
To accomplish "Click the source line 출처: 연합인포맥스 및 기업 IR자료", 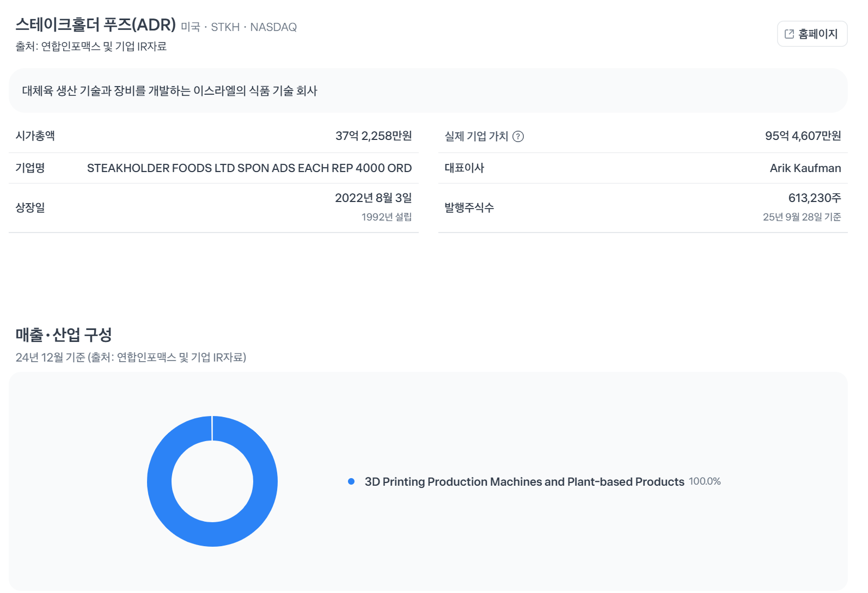I will pos(91,46).
